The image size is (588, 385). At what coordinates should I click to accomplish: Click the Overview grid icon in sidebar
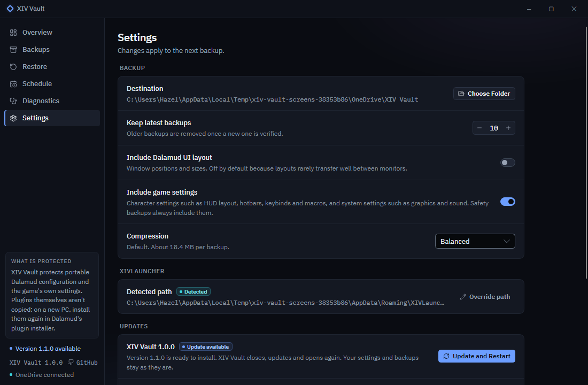click(x=13, y=33)
